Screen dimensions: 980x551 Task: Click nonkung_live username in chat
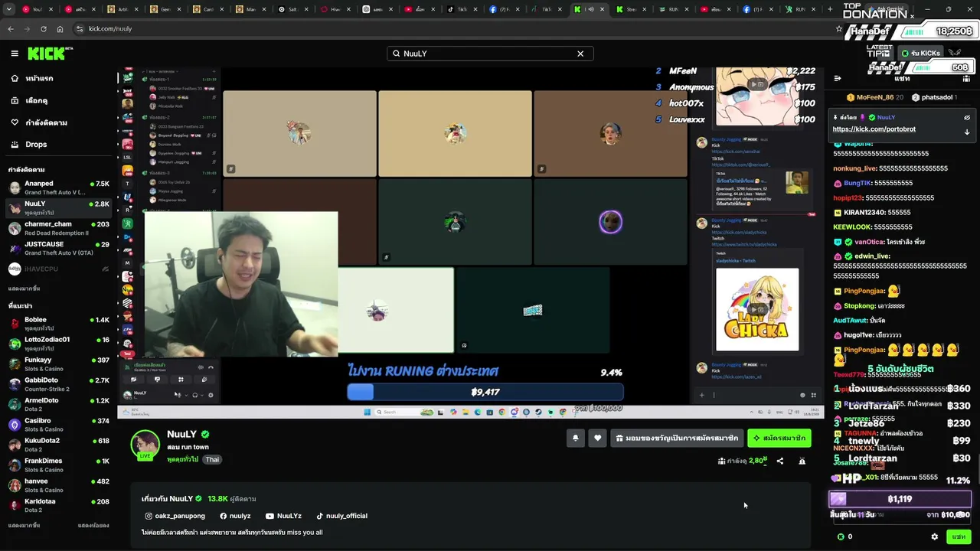[854, 168]
